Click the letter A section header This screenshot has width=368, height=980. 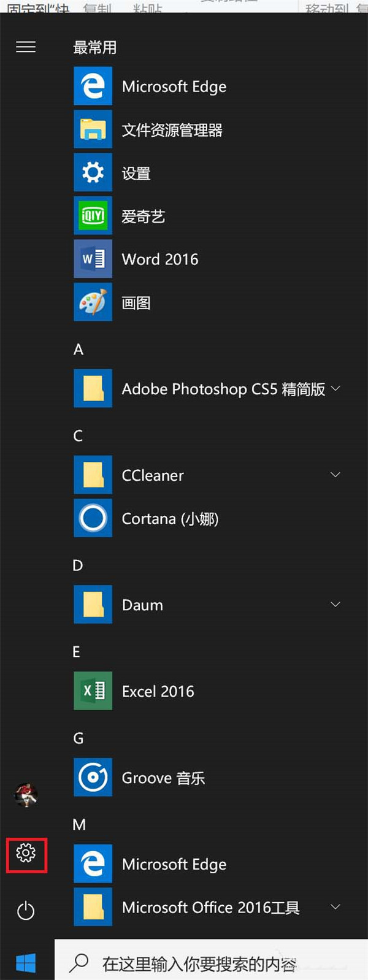point(77,349)
